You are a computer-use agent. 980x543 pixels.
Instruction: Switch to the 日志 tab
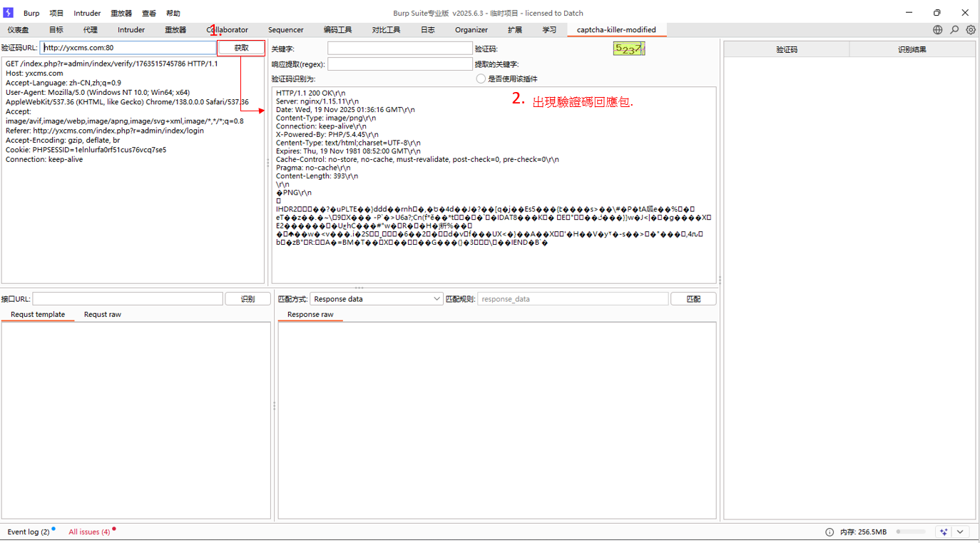coord(427,30)
